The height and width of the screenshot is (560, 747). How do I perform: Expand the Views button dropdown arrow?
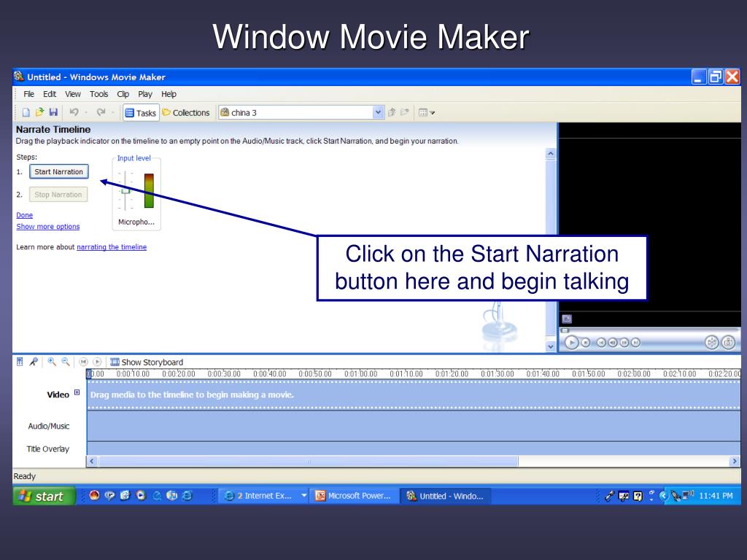[433, 113]
